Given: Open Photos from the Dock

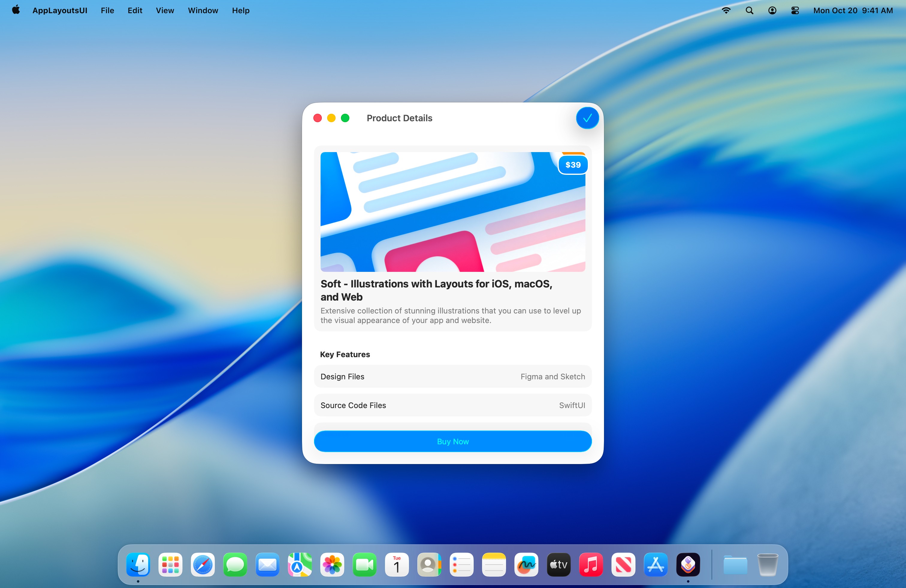Looking at the screenshot, I should (x=332, y=564).
